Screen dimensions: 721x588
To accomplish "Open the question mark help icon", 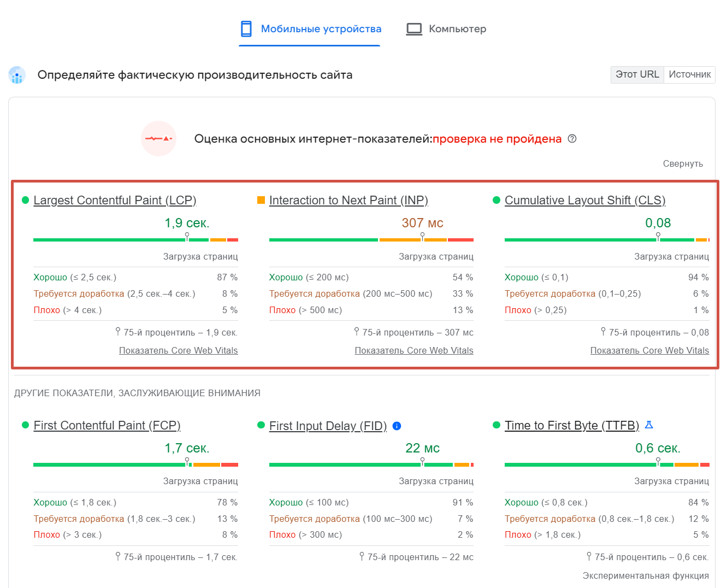I will click(572, 139).
